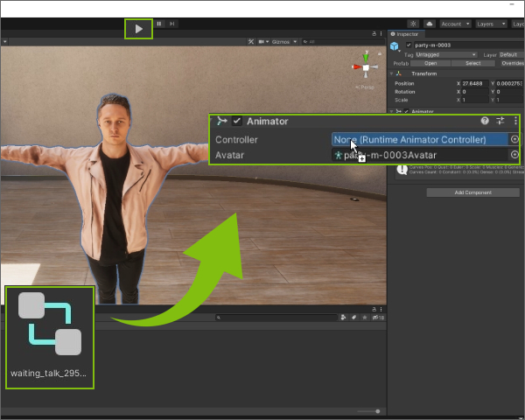Open Animator help reference icon
This screenshot has width=525, height=420.
coord(485,121)
